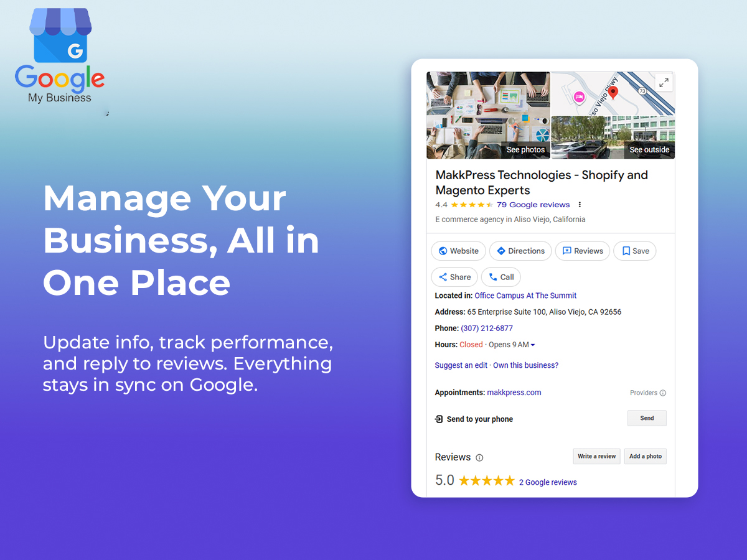Click the Providers label

pyautogui.click(x=644, y=393)
